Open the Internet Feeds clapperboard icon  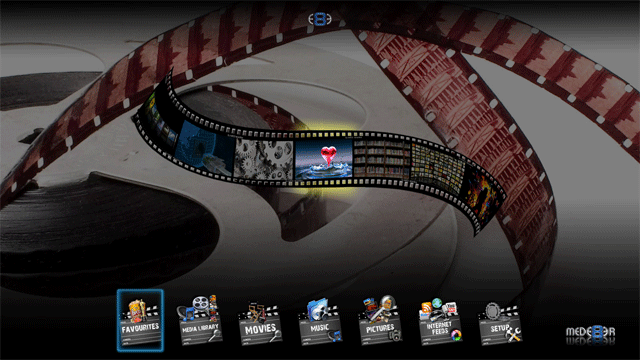tap(440, 322)
